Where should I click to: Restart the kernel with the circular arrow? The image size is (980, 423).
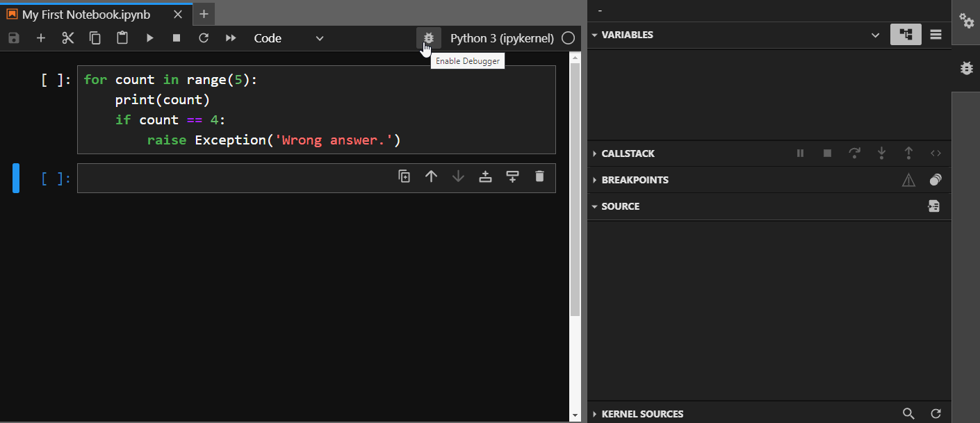click(x=204, y=38)
